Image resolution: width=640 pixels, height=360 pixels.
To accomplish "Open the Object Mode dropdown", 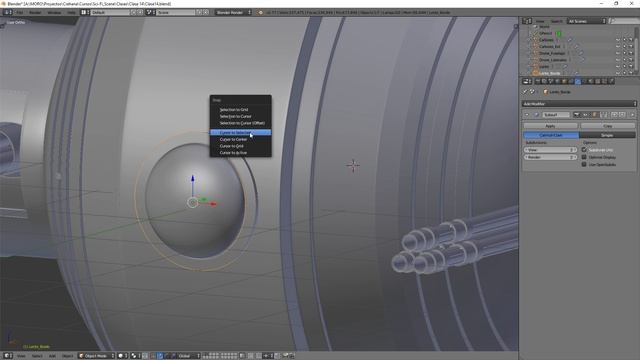I will 97,356.
